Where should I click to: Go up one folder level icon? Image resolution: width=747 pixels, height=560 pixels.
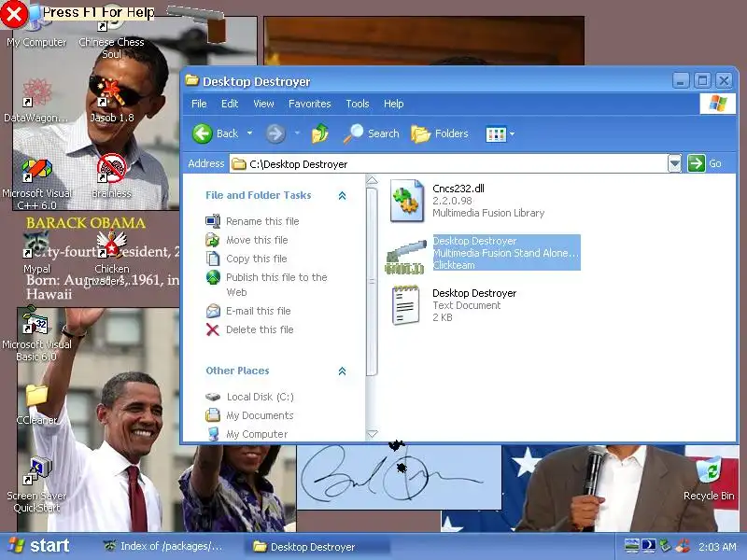319,133
